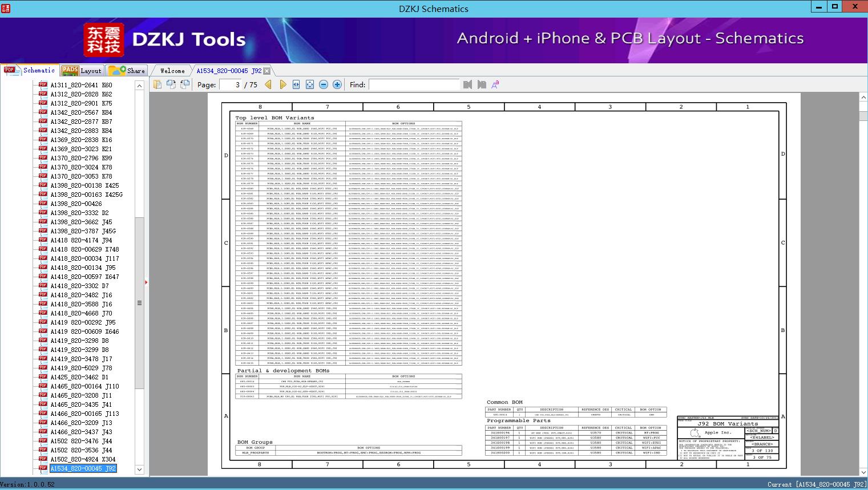Switch to the PADS Layout tab
The height and width of the screenshot is (490, 868).
click(x=81, y=71)
